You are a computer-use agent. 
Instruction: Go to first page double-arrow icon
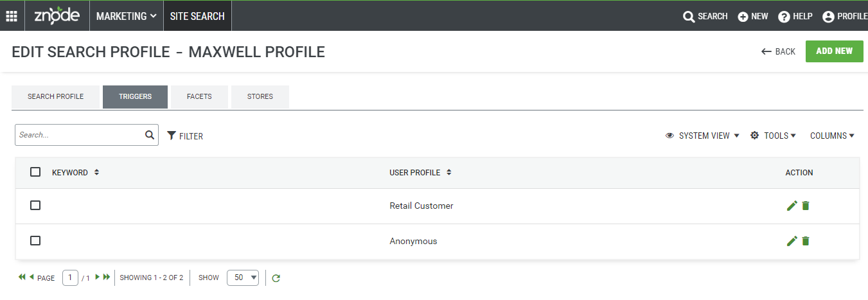[22, 277]
